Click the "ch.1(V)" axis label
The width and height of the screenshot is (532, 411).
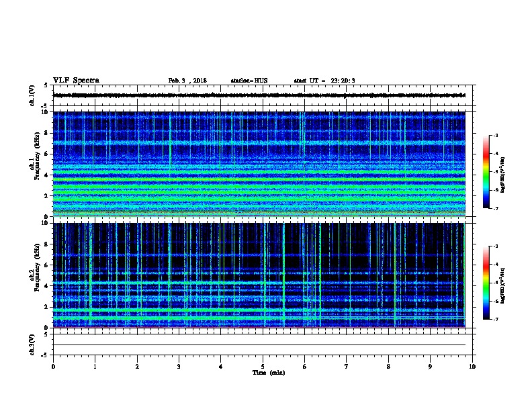[x=32, y=95]
